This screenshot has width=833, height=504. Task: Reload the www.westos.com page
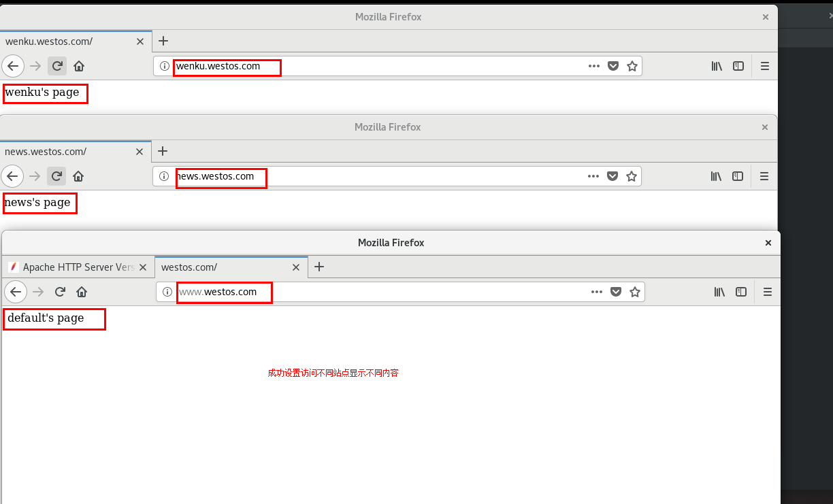pyautogui.click(x=60, y=292)
